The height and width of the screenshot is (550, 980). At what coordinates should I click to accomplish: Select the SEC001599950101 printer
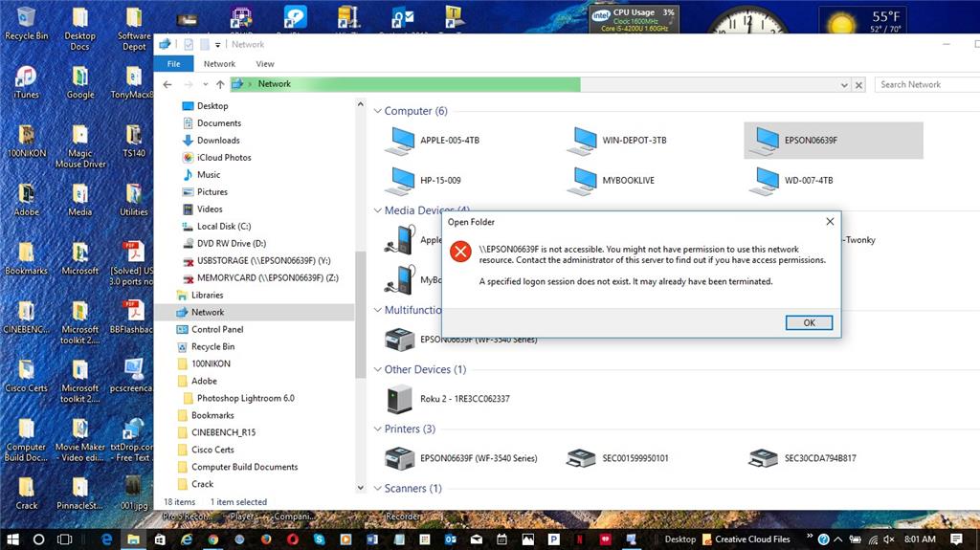(617, 458)
